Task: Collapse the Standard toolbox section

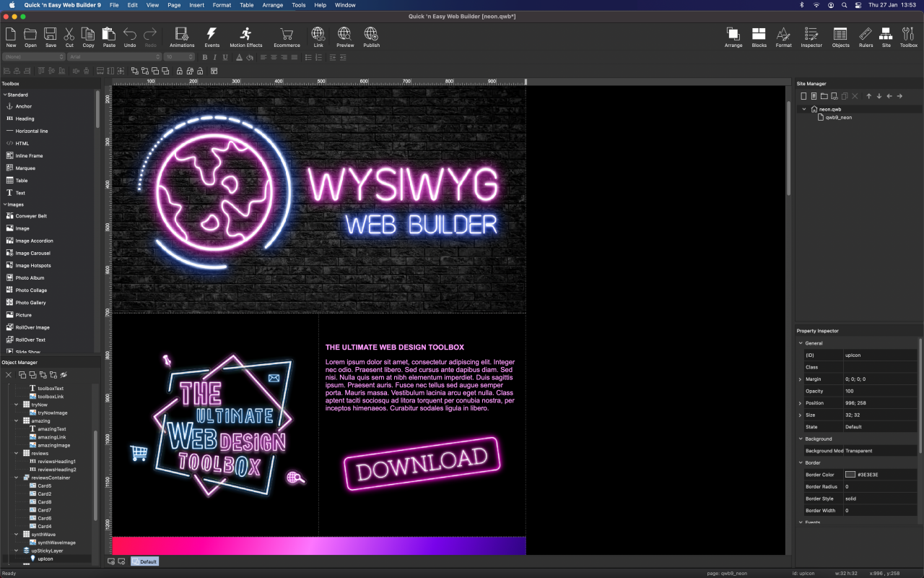Action: pyautogui.click(x=4, y=95)
